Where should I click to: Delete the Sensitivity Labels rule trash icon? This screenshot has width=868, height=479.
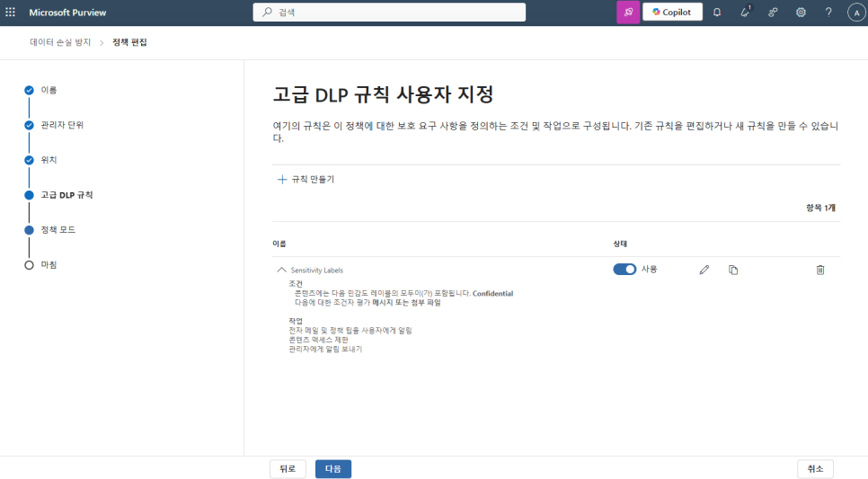pyautogui.click(x=820, y=270)
